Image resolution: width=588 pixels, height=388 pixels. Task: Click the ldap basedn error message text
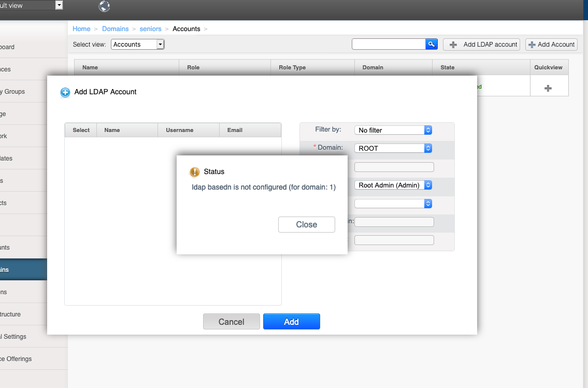pyautogui.click(x=264, y=187)
